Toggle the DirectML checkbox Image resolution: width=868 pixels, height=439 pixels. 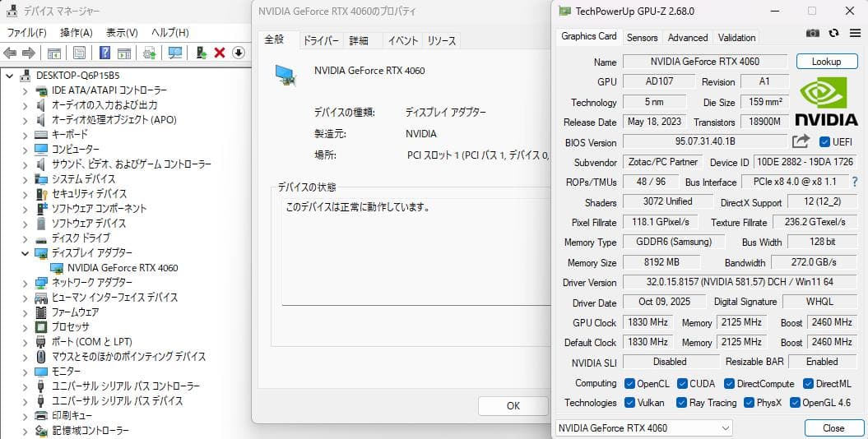[808, 384]
